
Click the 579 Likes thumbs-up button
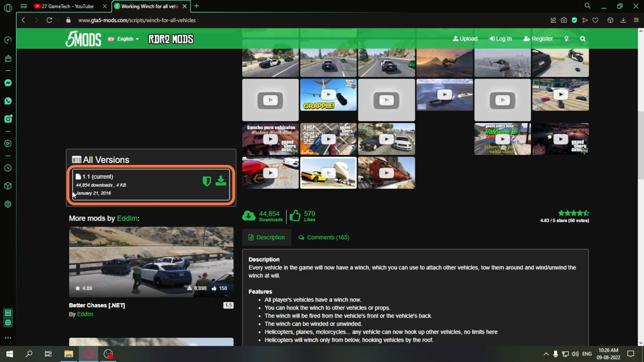[302, 216]
